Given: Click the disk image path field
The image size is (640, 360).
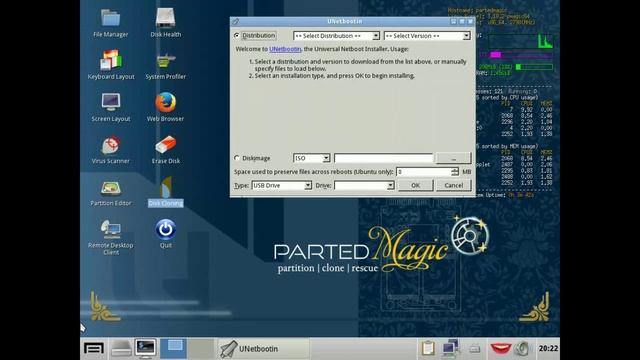Looking at the screenshot, I should [383, 158].
